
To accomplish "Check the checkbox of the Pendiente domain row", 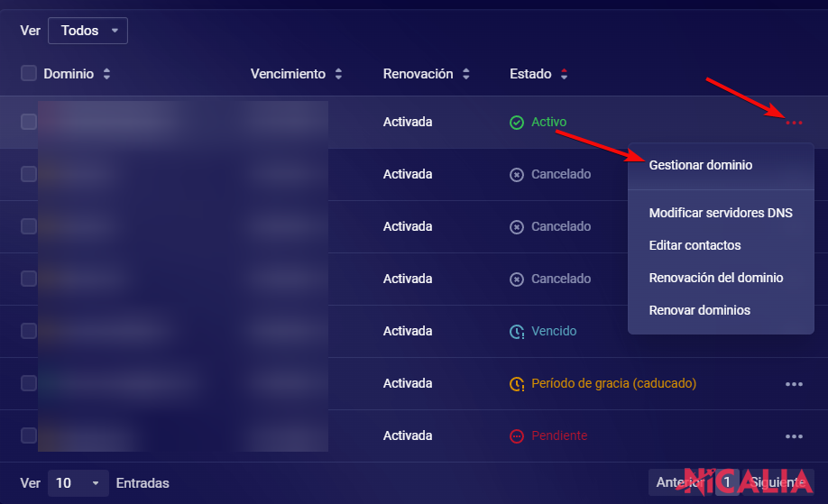I will [x=29, y=435].
